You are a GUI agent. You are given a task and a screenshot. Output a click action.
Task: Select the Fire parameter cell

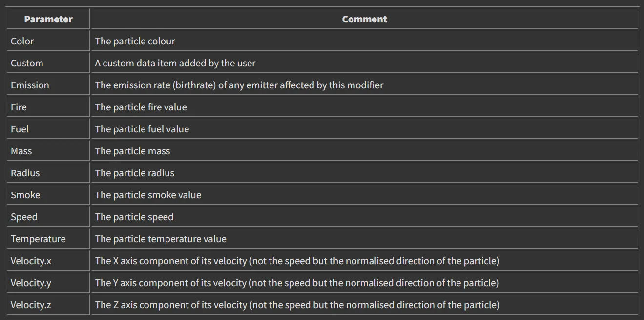[x=19, y=107]
